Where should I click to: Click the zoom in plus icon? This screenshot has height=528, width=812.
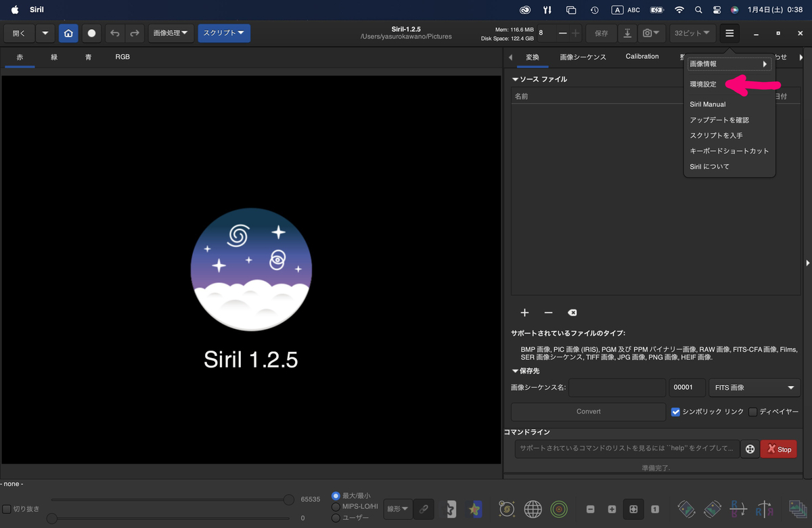[612, 509]
